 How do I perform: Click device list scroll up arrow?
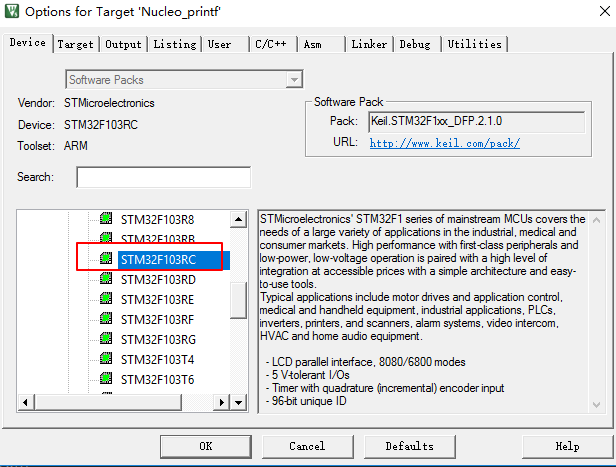click(x=238, y=219)
